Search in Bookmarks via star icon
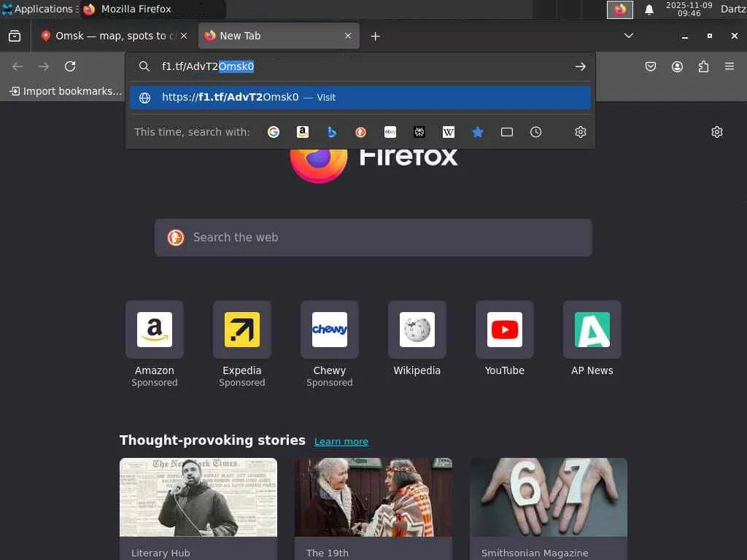The image size is (747, 560). point(477,132)
